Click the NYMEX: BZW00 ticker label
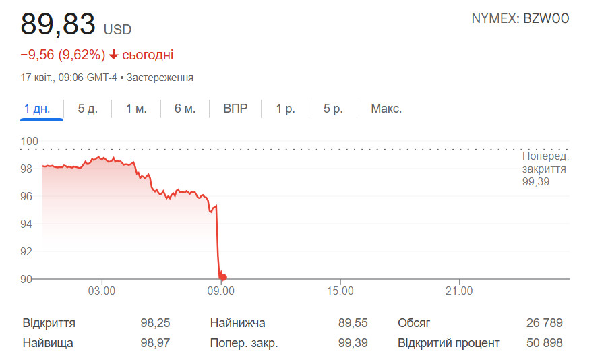Screen dimensions: 606x364 click(520, 19)
